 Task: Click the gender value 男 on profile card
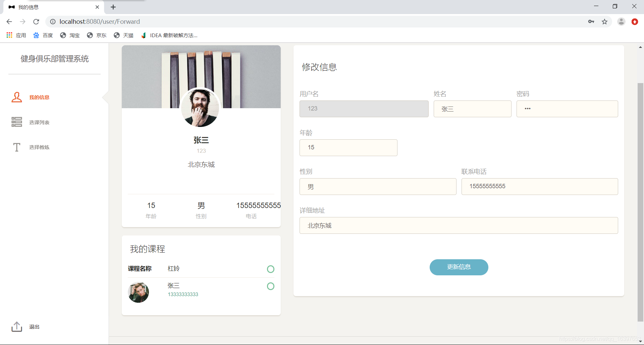click(x=201, y=205)
